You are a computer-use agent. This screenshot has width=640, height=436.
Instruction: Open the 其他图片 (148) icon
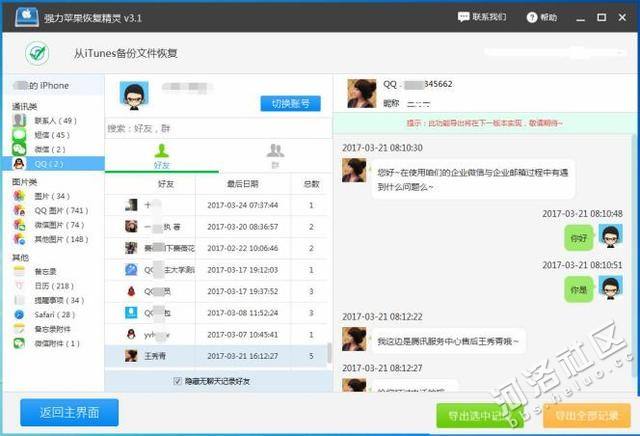pyautogui.click(x=19, y=239)
